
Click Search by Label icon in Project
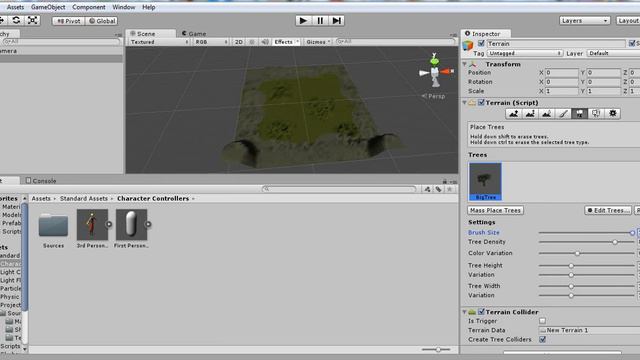438,189
